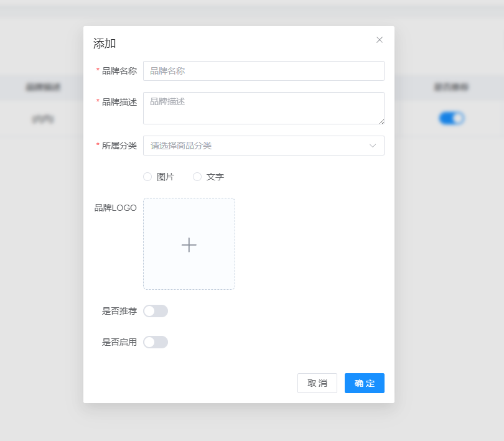This screenshot has width=504, height=441.
Task: Toggle the blue switch in the background table
Action: [x=452, y=118]
